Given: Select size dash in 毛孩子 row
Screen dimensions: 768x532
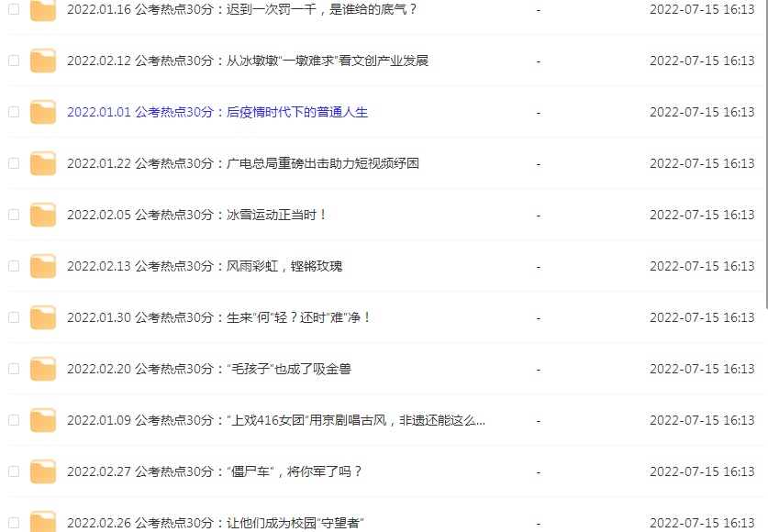Looking at the screenshot, I should pos(539,370).
